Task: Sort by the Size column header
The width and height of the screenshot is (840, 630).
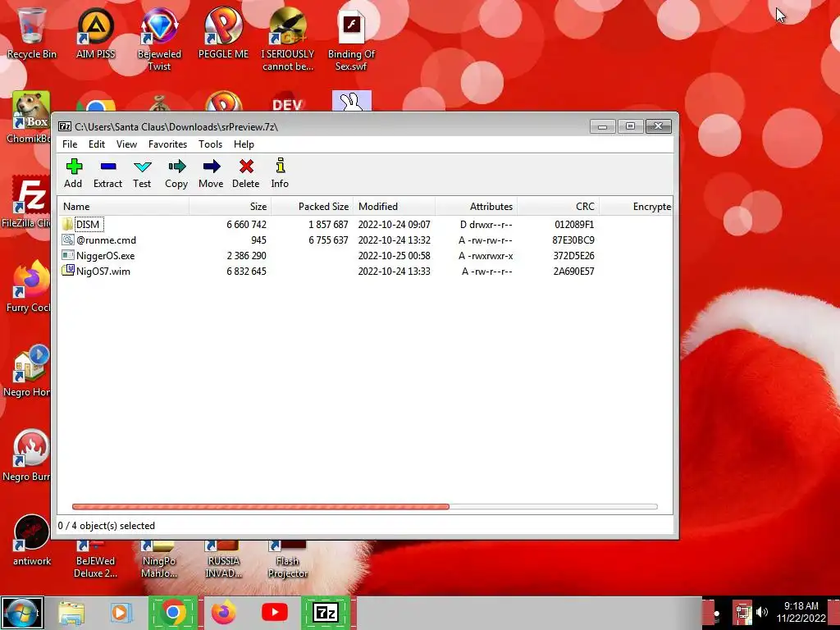Action: point(231,206)
